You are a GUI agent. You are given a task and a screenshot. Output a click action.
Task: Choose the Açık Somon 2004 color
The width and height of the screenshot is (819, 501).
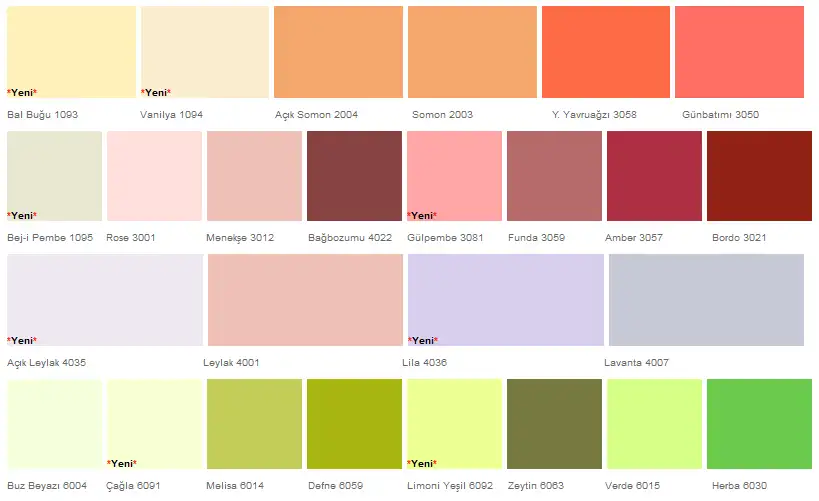(338, 52)
